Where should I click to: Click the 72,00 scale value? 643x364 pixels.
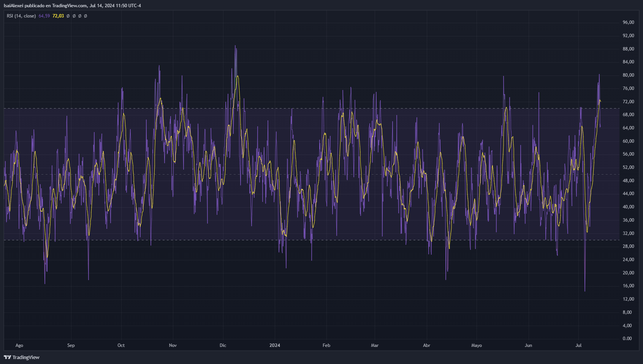(x=629, y=102)
